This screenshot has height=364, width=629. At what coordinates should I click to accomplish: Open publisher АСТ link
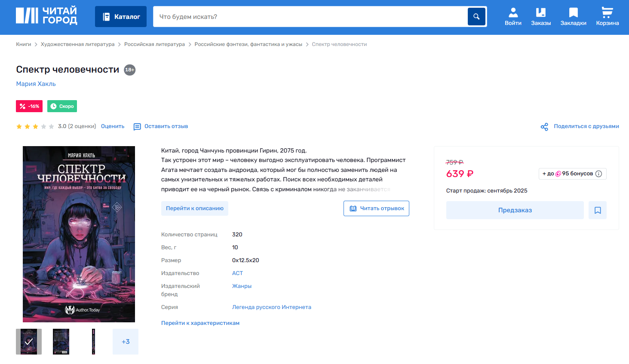(x=237, y=273)
